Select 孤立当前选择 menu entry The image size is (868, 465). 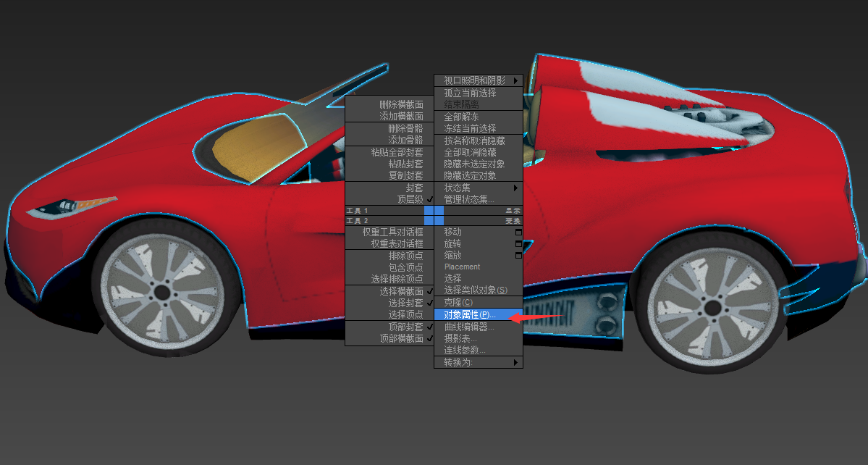coord(470,93)
